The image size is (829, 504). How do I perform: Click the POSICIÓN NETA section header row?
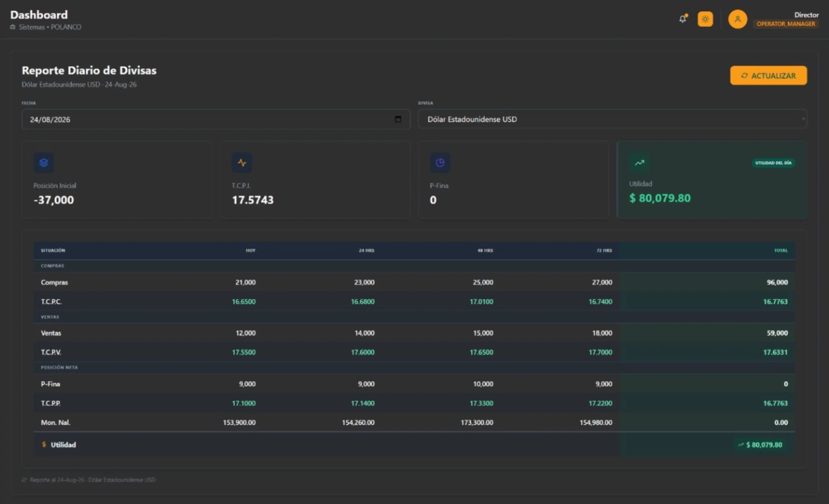tap(414, 367)
